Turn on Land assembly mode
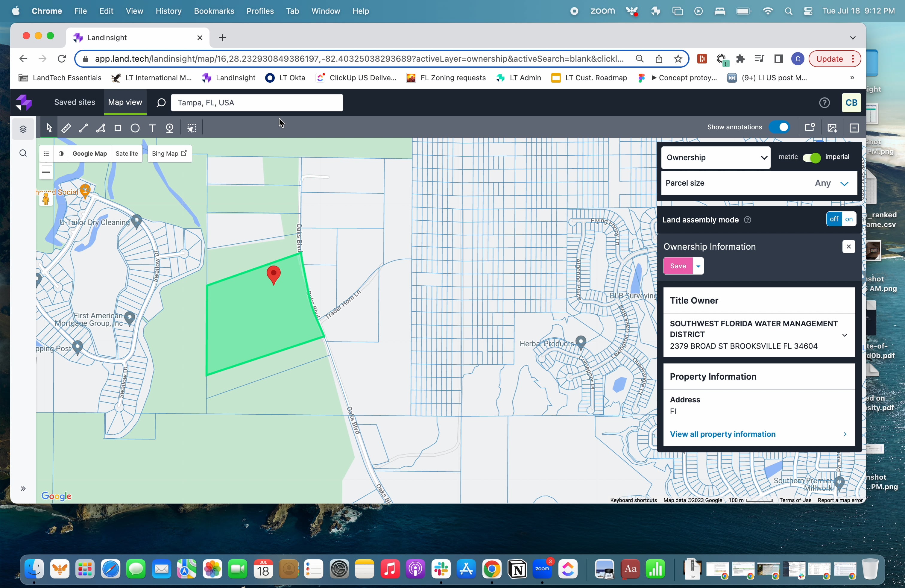The height and width of the screenshot is (588, 905). coord(849,219)
